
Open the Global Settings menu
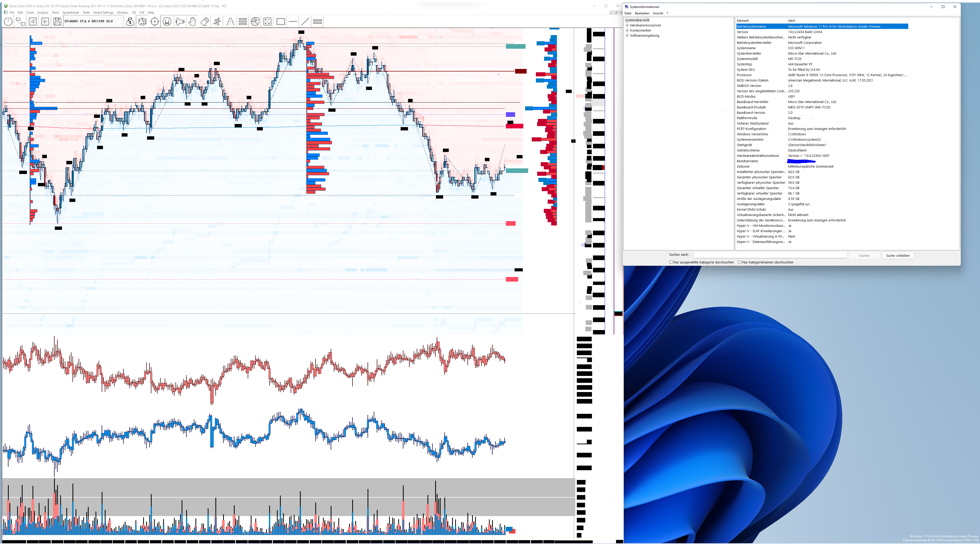(x=103, y=13)
